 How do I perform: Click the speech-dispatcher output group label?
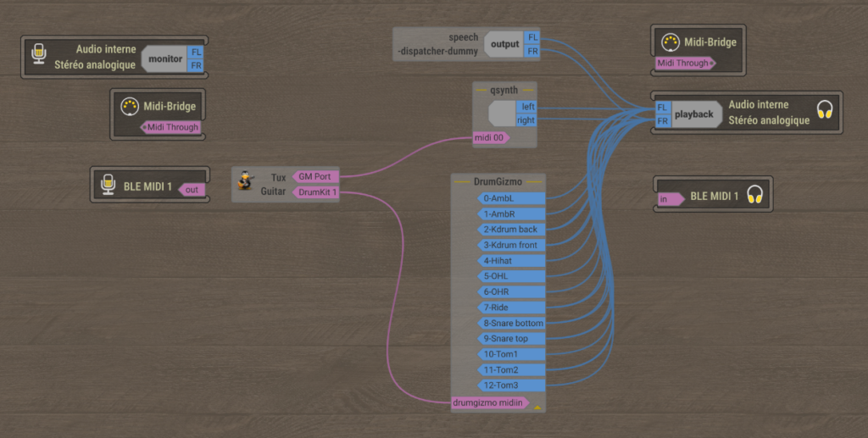point(504,44)
